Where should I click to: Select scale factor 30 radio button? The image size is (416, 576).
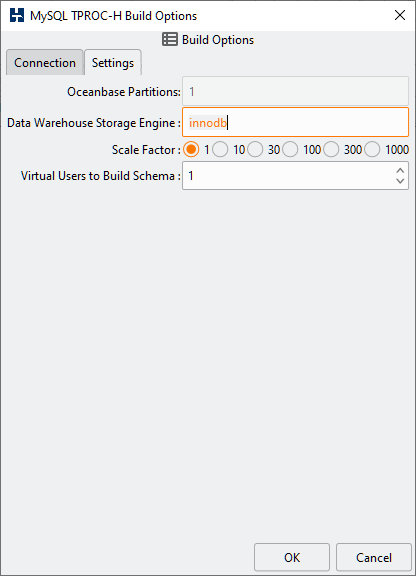tap(255, 150)
